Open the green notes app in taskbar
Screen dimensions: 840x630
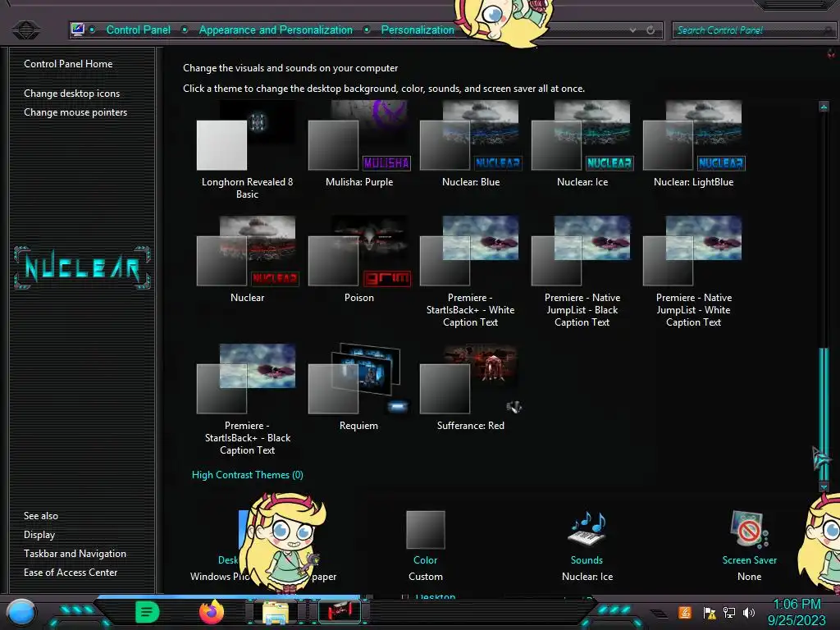[147, 612]
